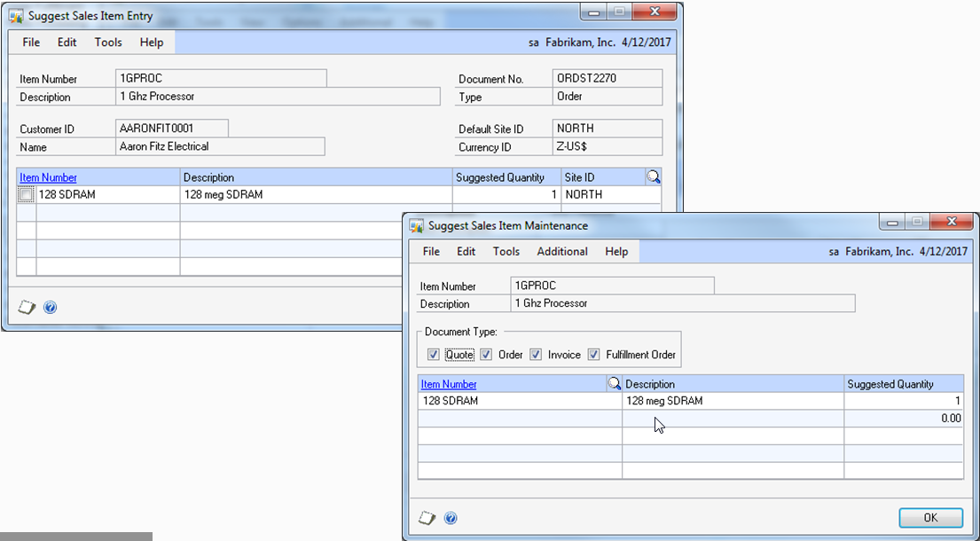This screenshot has width=980, height=541.
Task: Open the Help menu in the Entry window
Action: (x=152, y=43)
